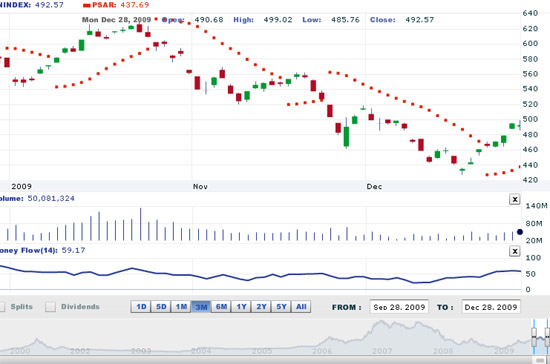Viewport: 550px width, 364px height.
Task: Click the dark blue volume marker dot
Action: point(520,232)
